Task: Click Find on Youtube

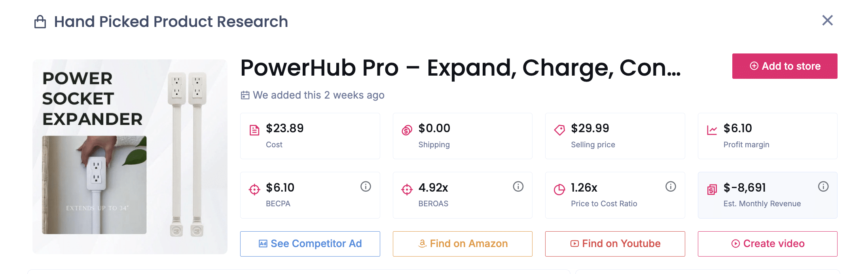Action: coord(614,244)
